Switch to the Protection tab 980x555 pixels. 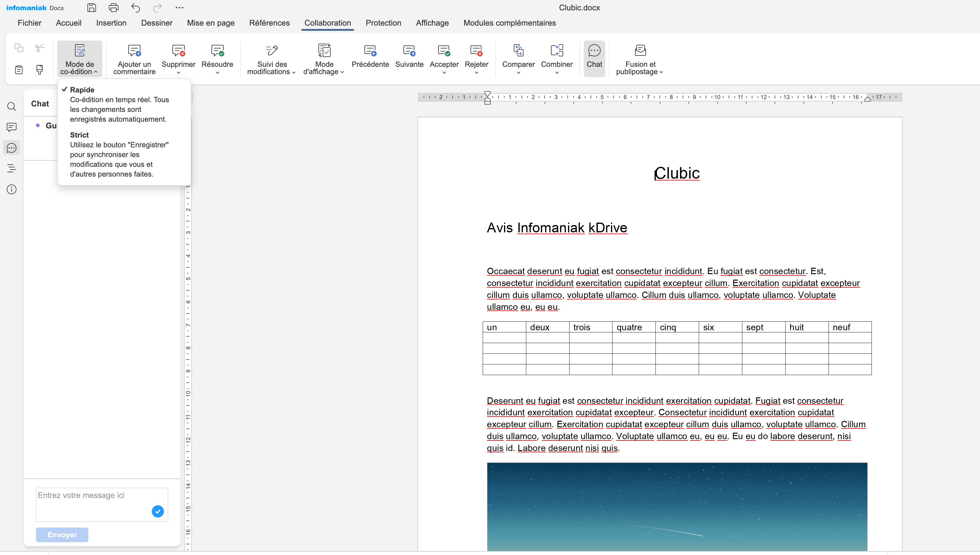[383, 23]
